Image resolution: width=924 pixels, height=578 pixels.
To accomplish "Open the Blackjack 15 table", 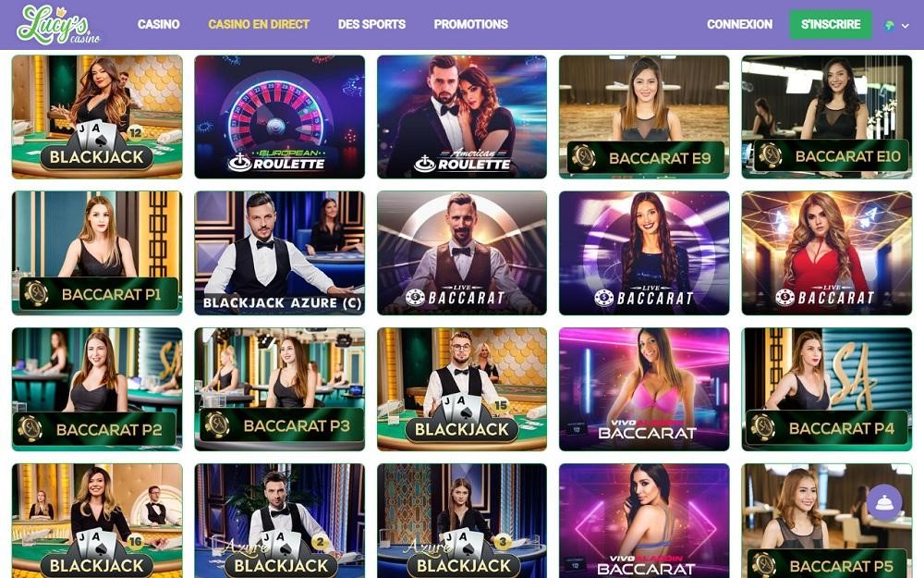I will pyautogui.click(x=462, y=389).
